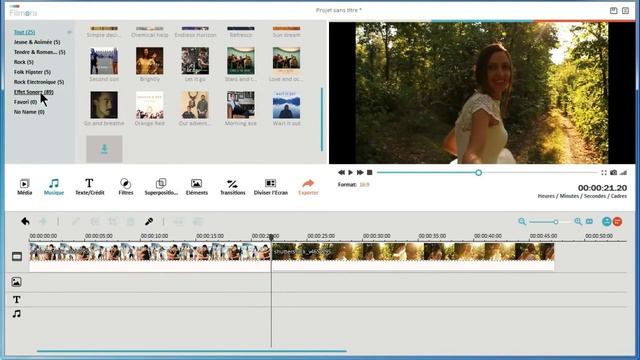
Task: Stop the preview playback
Action: (370, 173)
